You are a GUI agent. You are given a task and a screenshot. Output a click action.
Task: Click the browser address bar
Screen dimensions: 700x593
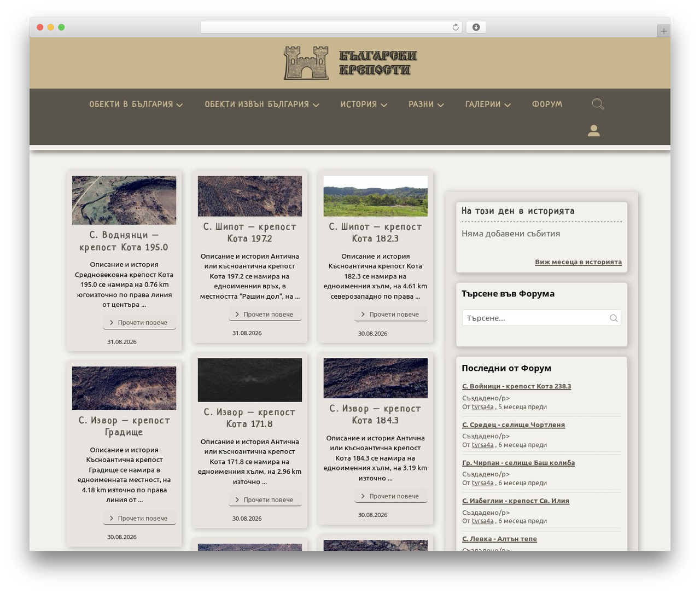coord(331,27)
